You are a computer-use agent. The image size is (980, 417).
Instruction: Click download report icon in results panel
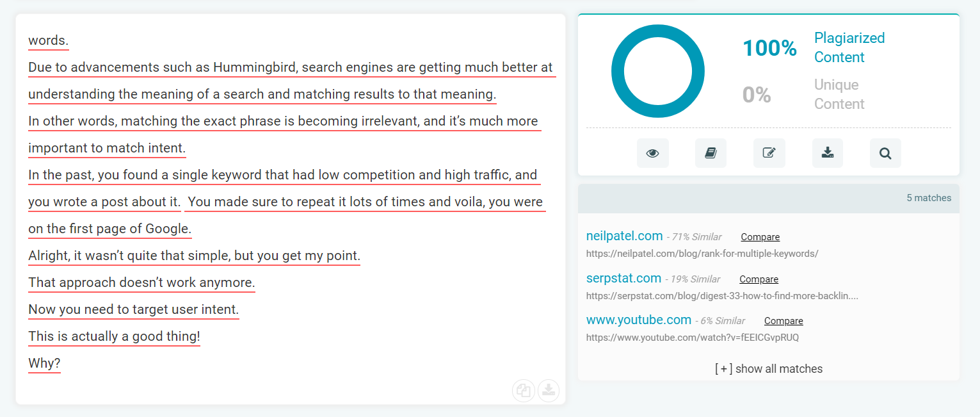pyautogui.click(x=828, y=153)
